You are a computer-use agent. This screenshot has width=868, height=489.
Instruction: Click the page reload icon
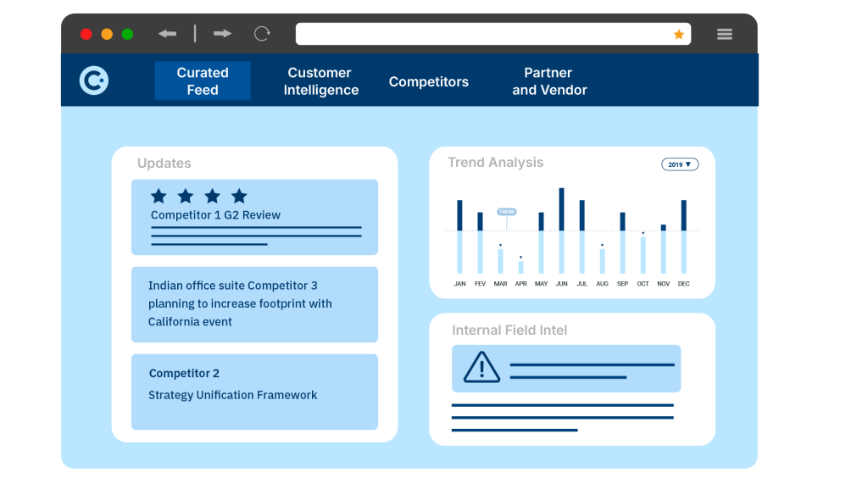[262, 33]
